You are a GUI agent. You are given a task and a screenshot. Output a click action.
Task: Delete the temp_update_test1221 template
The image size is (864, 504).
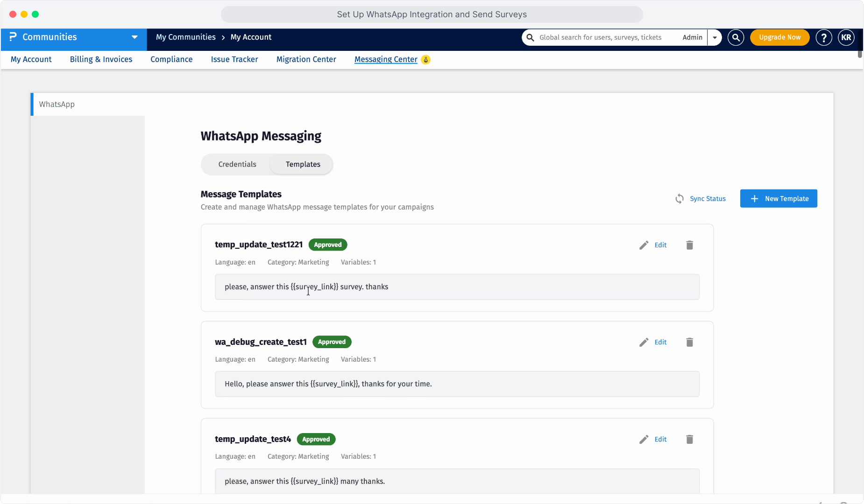[689, 245]
